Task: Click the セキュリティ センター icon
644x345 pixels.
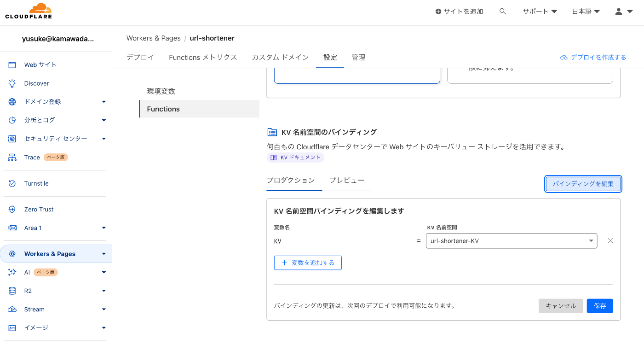Action: click(12, 139)
